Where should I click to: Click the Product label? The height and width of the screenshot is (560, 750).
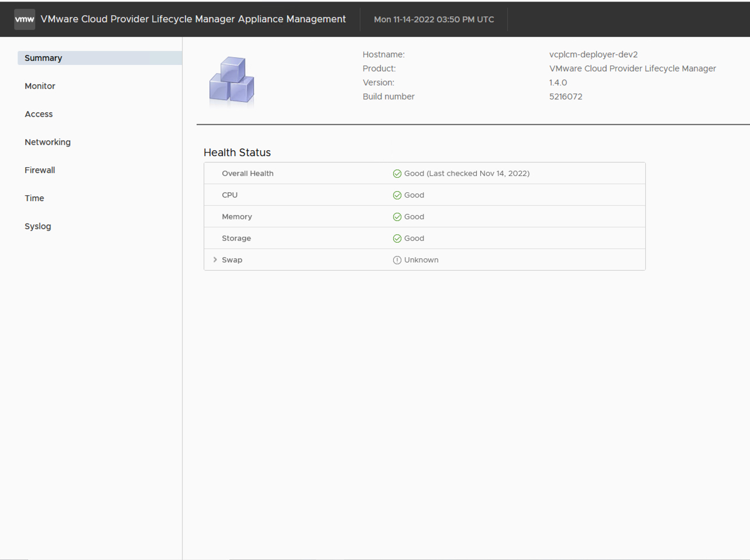click(x=379, y=68)
